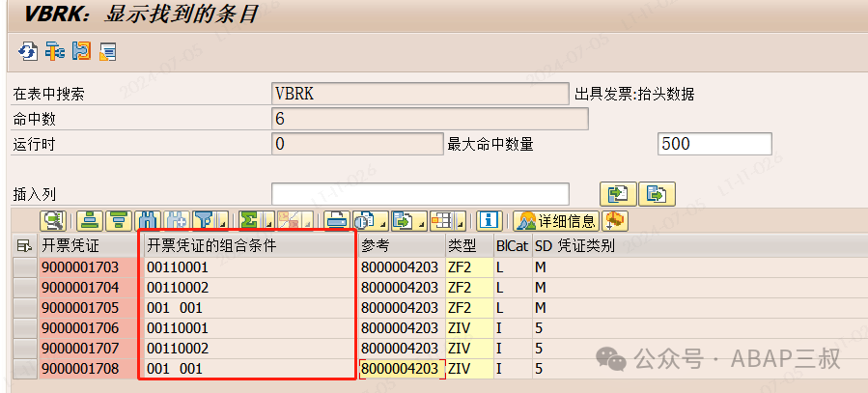
Task: Sort ascending using the grid toolbar icon
Action: tap(88, 221)
